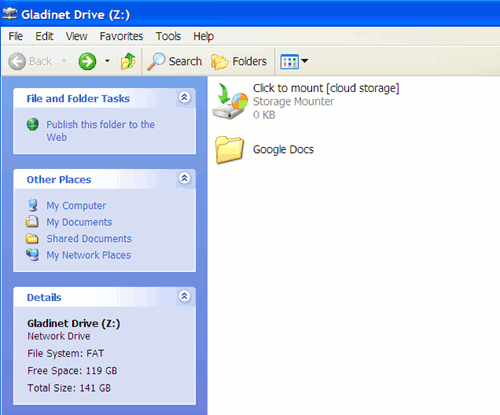Click the 'File System: FAT' text
The width and height of the screenshot is (500, 415).
coord(66,353)
